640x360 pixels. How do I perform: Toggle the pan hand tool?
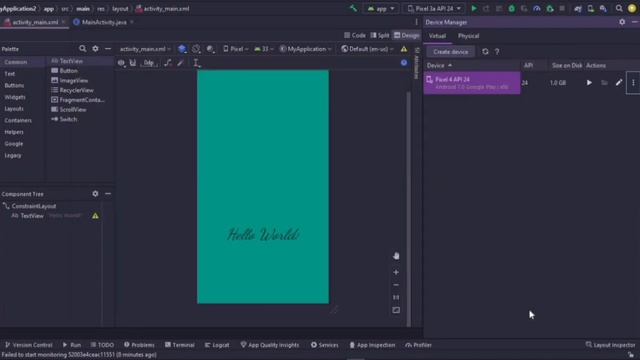point(396,256)
